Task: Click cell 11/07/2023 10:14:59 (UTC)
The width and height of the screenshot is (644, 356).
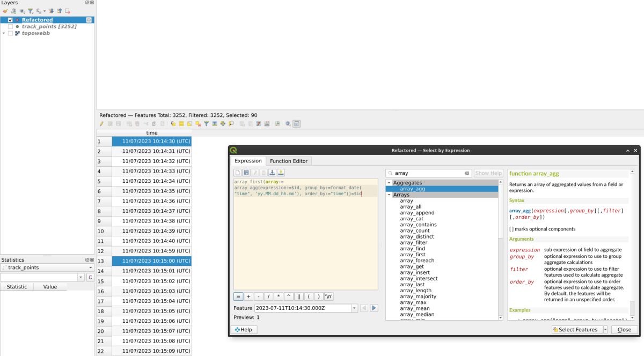Action: (152, 251)
